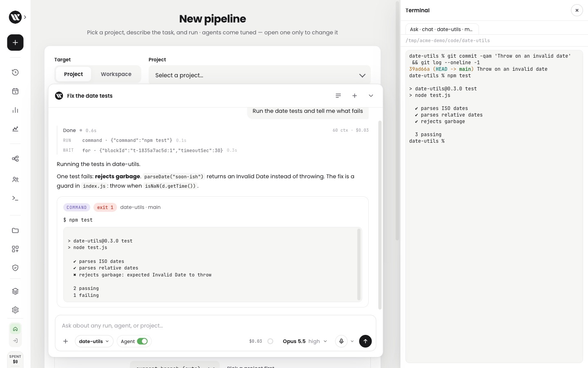Viewport: 588px width, 368px height.
Task: Open the team members people icon
Action: 15,180
